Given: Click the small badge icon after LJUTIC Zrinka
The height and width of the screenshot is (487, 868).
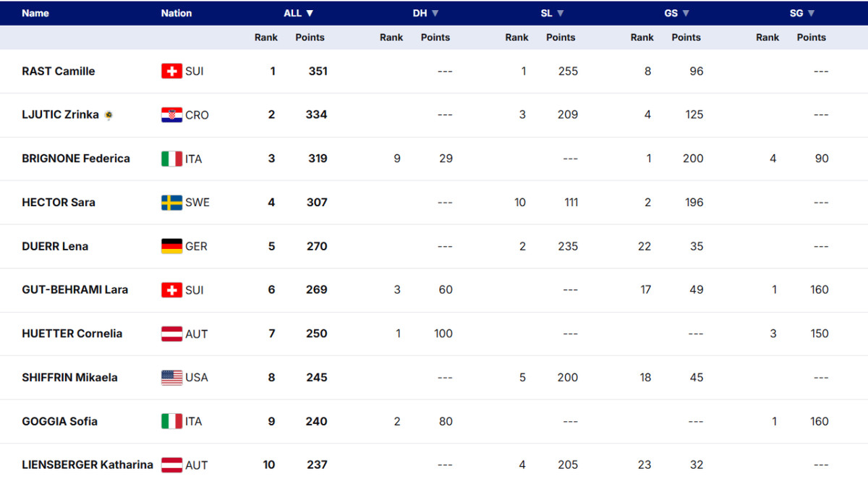Looking at the screenshot, I should [x=109, y=115].
